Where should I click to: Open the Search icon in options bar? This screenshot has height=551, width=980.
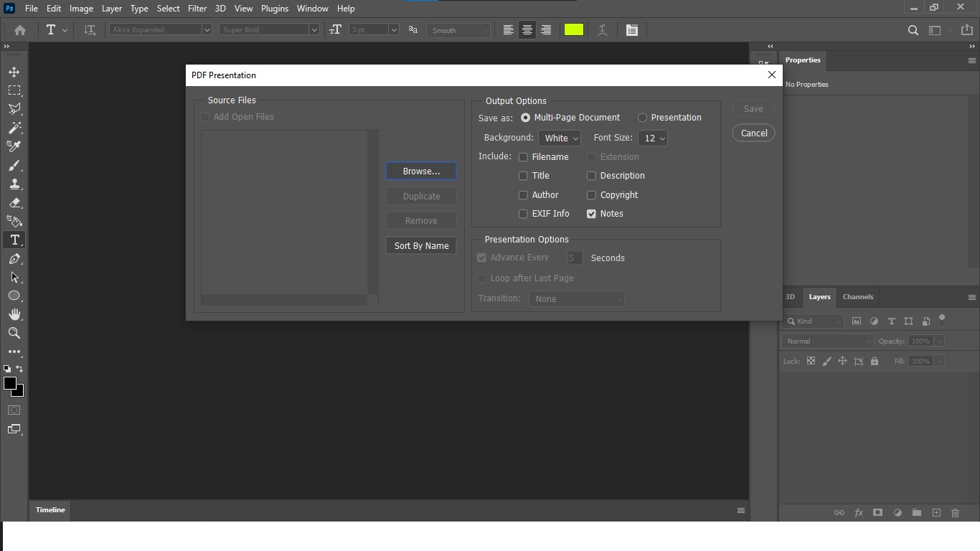coord(913,30)
